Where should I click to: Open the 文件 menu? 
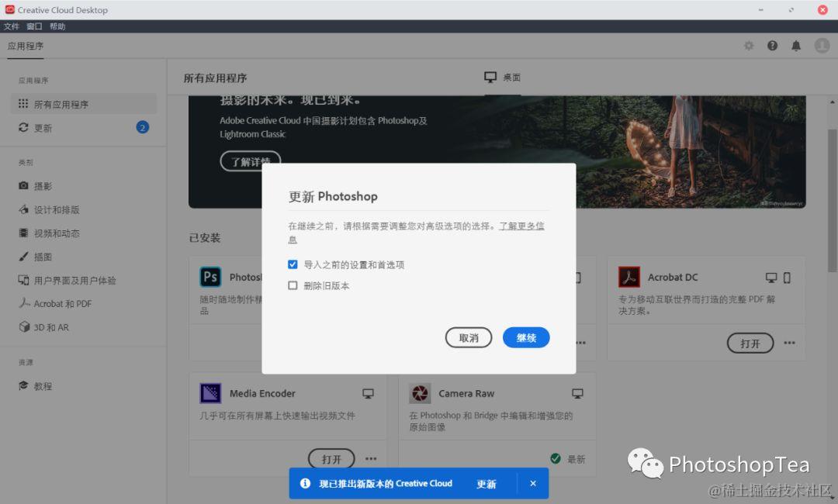click(11, 26)
